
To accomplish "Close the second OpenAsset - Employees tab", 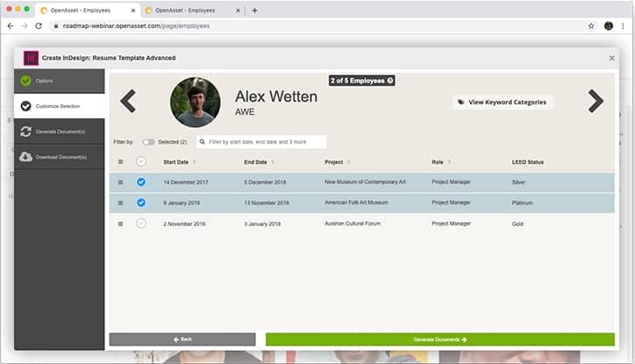I will [239, 11].
